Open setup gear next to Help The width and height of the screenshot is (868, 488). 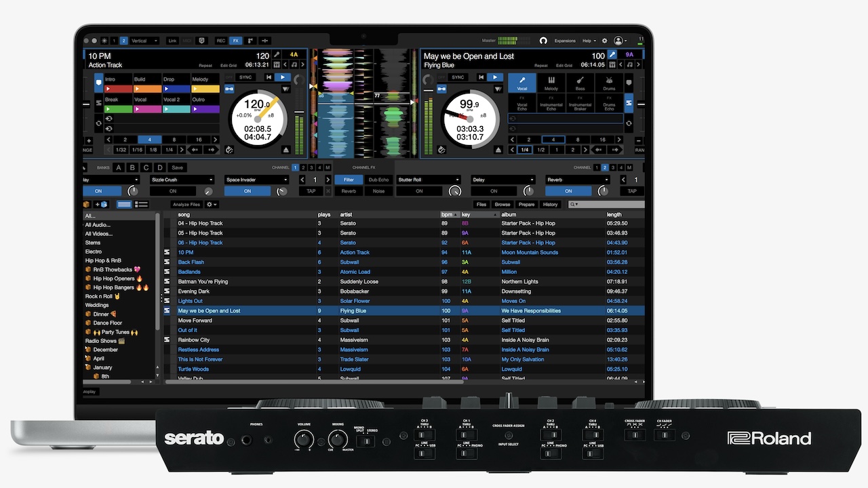pyautogui.click(x=605, y=41)
